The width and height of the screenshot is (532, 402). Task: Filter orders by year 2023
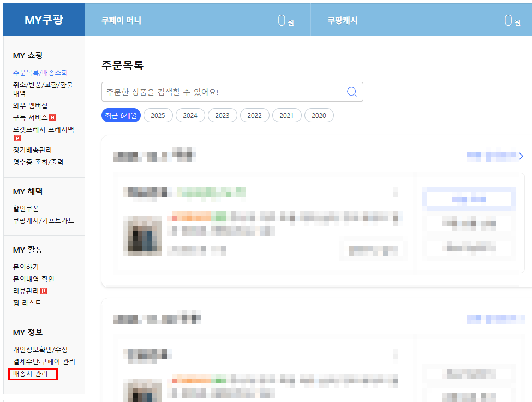point(222,115)
